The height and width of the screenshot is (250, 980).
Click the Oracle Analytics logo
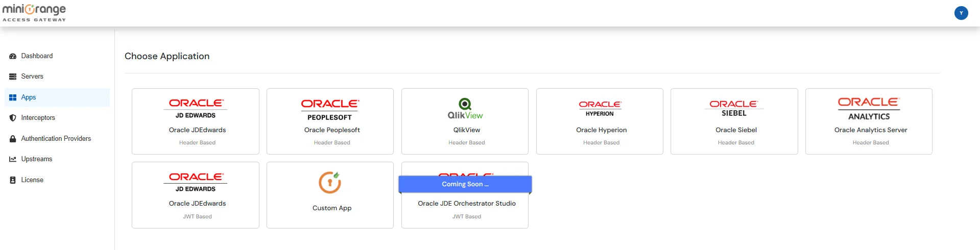click(x=869, y=109)
